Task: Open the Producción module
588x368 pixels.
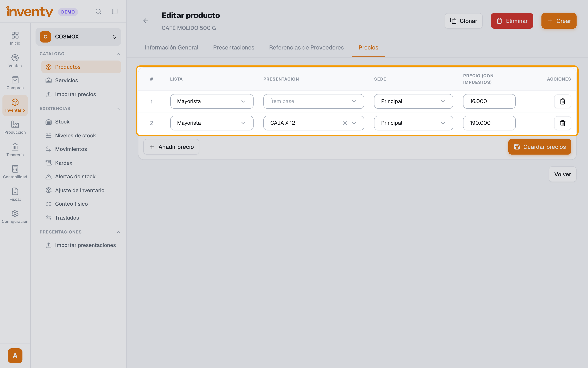Action: pyautogui.click(x=15, y=128)
